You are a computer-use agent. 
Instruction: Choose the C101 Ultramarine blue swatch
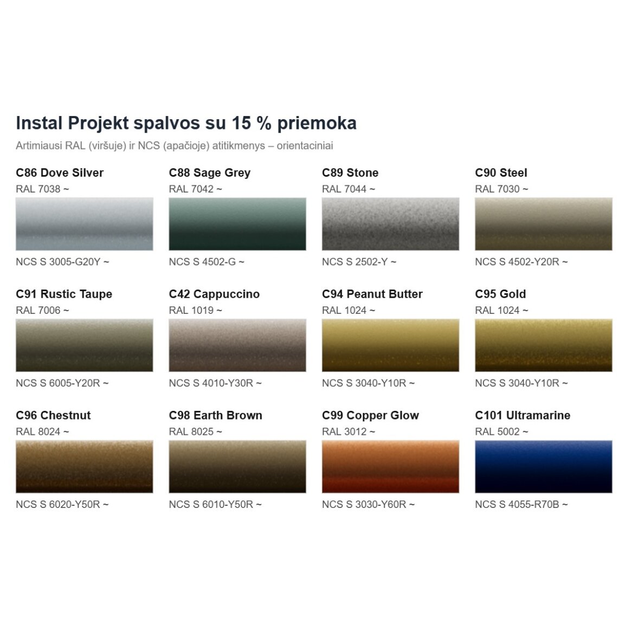(x=543, y=467)
